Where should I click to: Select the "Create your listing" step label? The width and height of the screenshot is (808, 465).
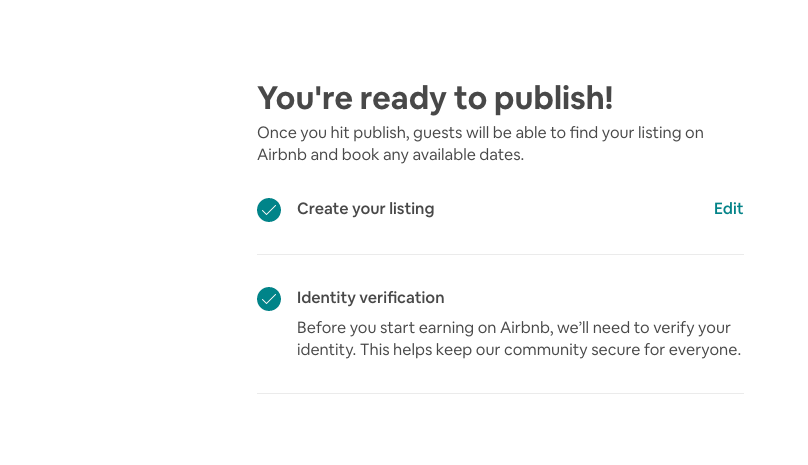(x=365, y=209)
